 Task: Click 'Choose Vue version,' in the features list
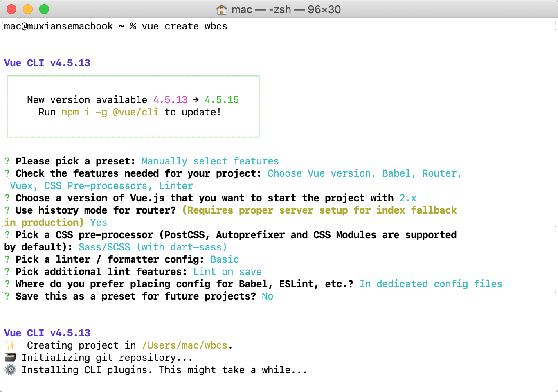pyautogui.click(x=322, y=173)
